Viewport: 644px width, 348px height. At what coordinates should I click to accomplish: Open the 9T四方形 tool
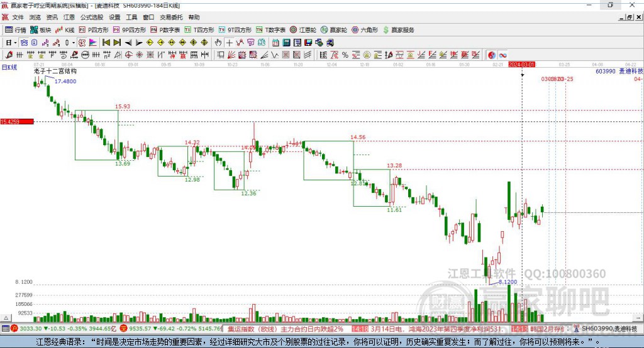(235, 30)
